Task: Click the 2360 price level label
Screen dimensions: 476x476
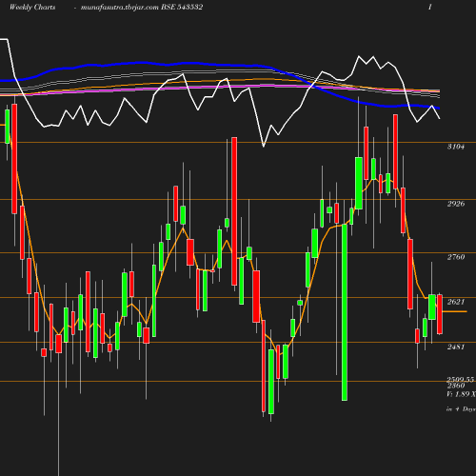Action: pyautogui.click(x=456, y=386)
